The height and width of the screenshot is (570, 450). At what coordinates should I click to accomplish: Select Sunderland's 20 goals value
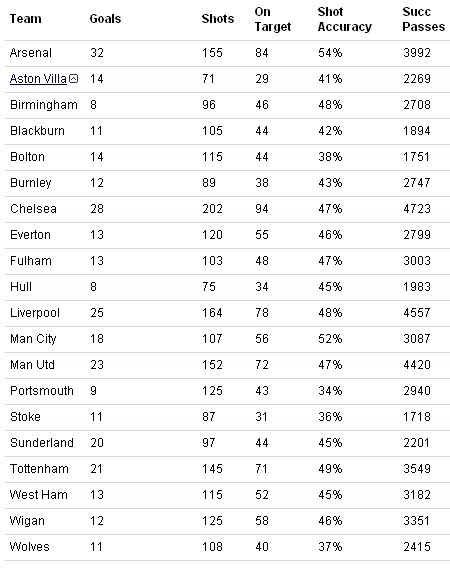click(x=97, y=443)
